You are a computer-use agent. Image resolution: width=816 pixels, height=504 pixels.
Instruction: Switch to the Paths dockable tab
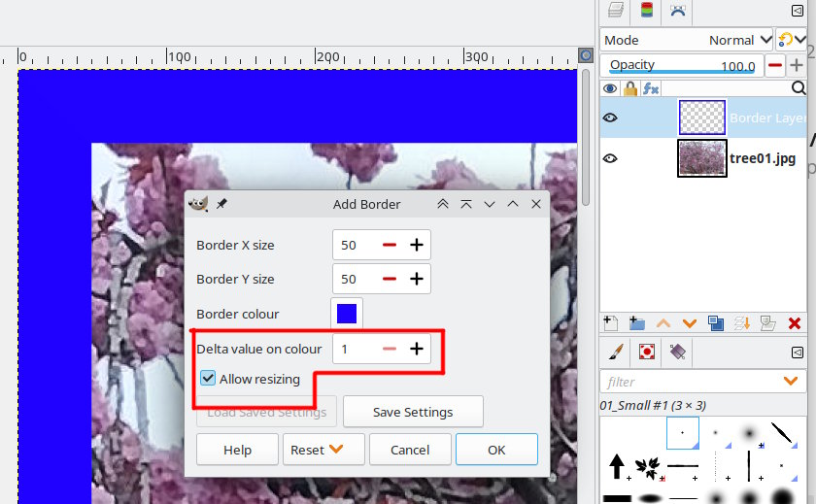[x=678, y=11]
